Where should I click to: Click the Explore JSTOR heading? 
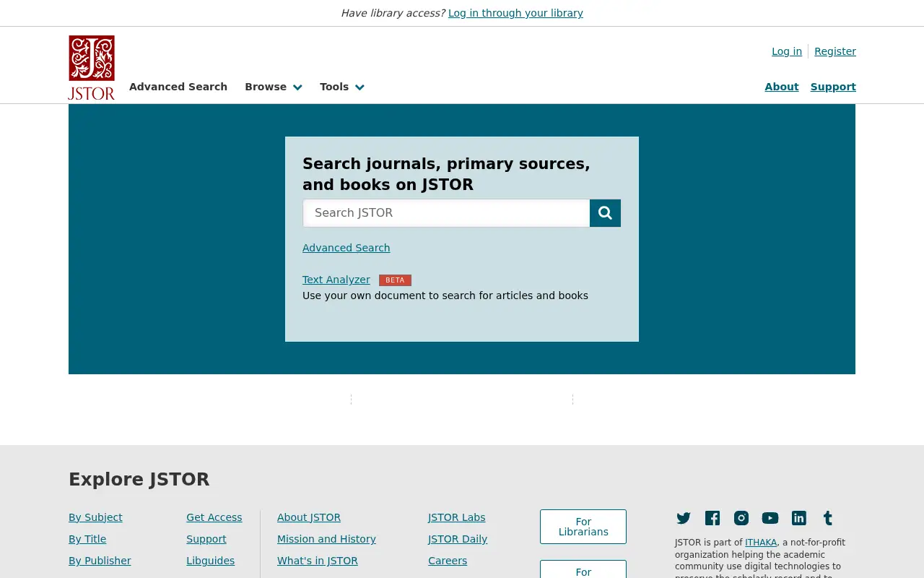coord(139,480)
